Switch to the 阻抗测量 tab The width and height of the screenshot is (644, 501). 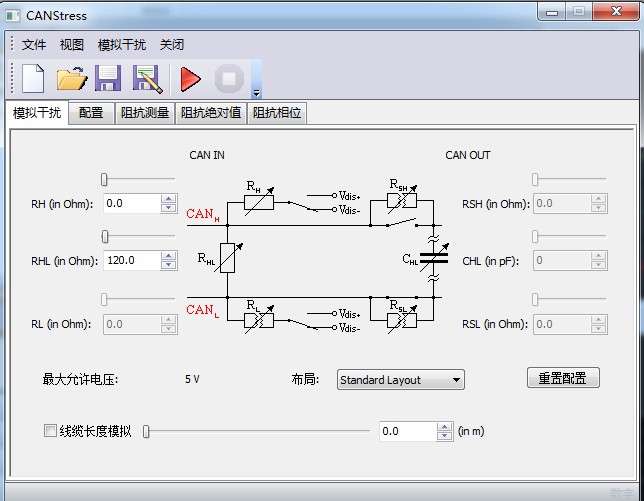[145, 113]
